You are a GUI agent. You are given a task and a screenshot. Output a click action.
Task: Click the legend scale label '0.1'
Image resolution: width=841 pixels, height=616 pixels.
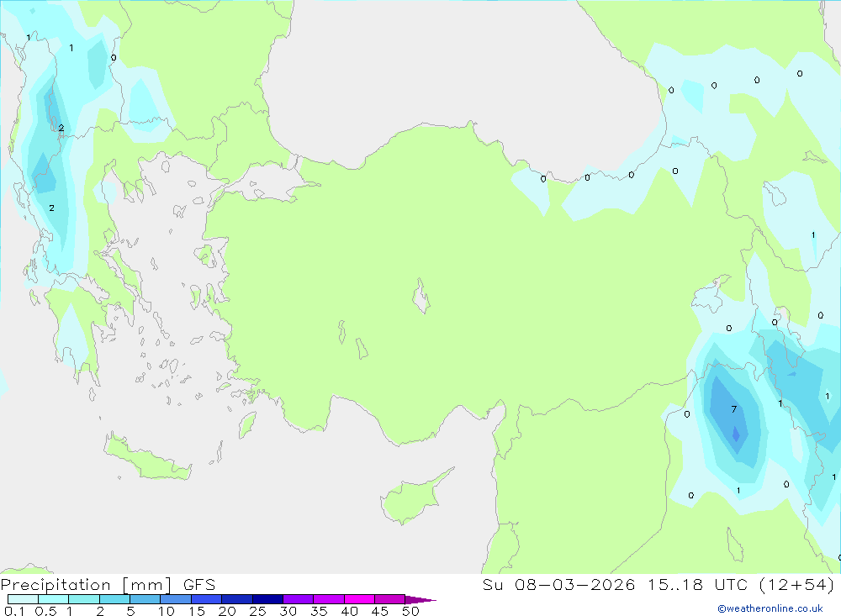(x=14, y=611)
